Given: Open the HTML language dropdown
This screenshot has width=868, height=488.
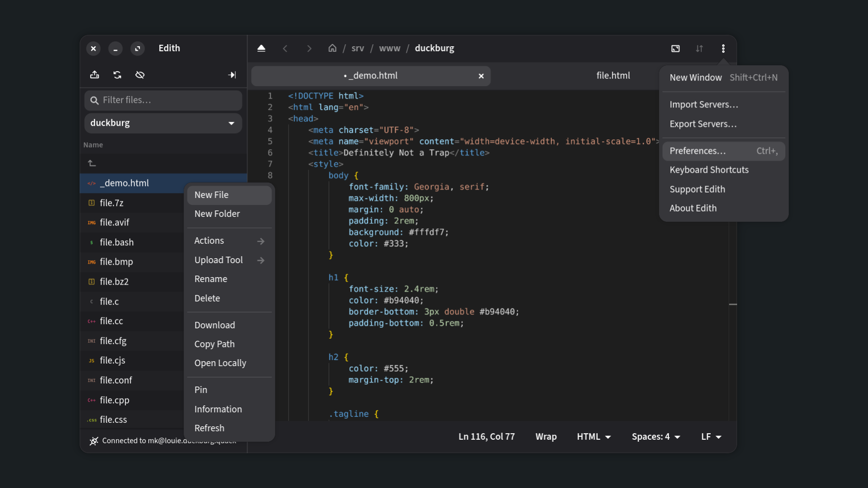Looking at the screenshot, I should 594,437.
